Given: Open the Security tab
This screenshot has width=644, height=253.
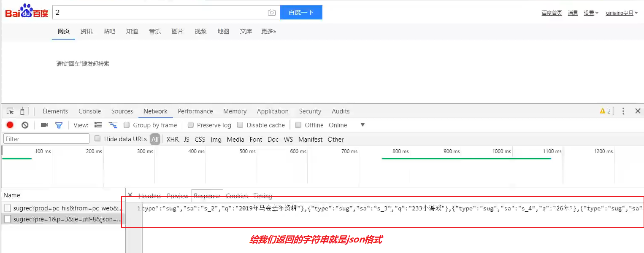Looking at the screenshot, I should [310, 111].
